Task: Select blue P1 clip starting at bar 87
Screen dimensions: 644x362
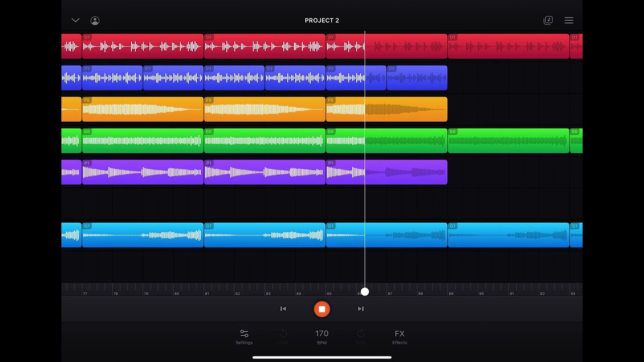Action: [417, 78]
